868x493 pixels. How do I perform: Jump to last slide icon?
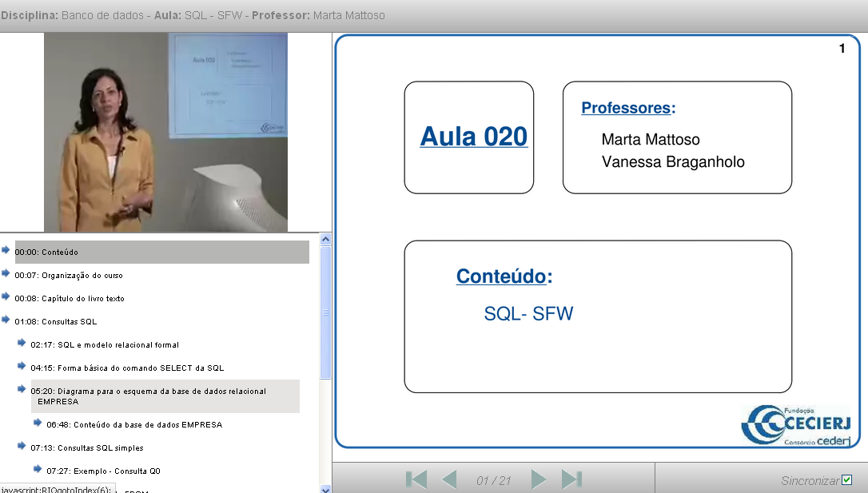click(x=571, y=479)
